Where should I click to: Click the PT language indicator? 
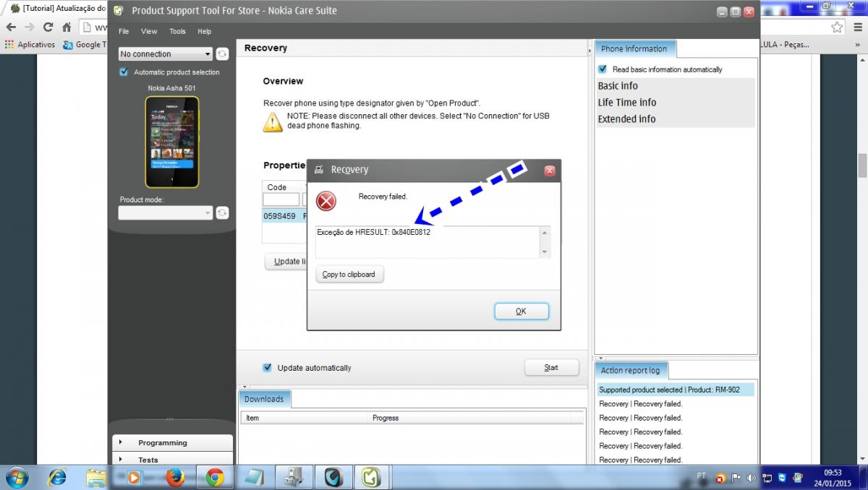point(702,476)
